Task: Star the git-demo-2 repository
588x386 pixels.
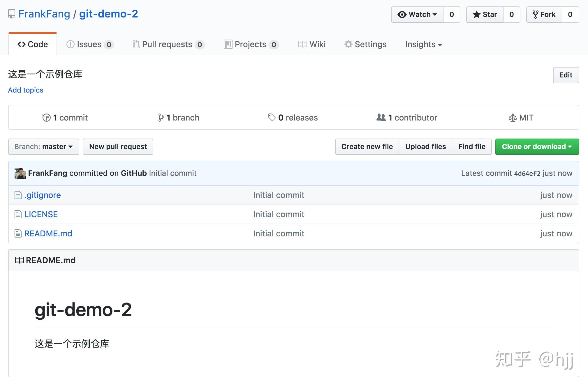Action: tap(485, 14)
